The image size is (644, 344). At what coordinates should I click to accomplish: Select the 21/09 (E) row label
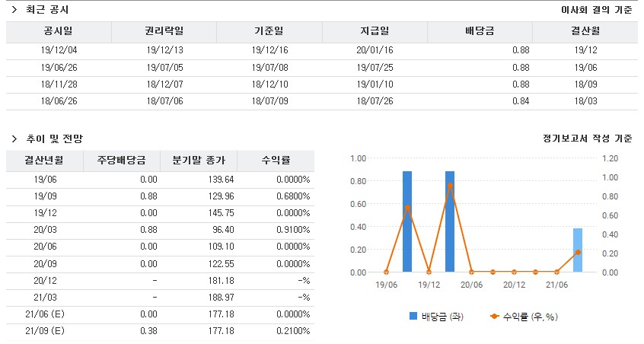45,331
